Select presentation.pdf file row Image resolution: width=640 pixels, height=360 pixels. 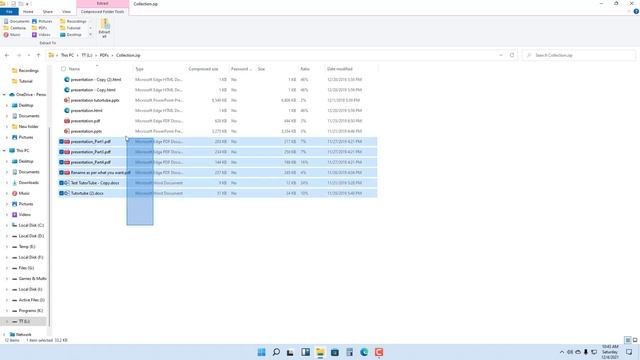(x=217, y=121)
